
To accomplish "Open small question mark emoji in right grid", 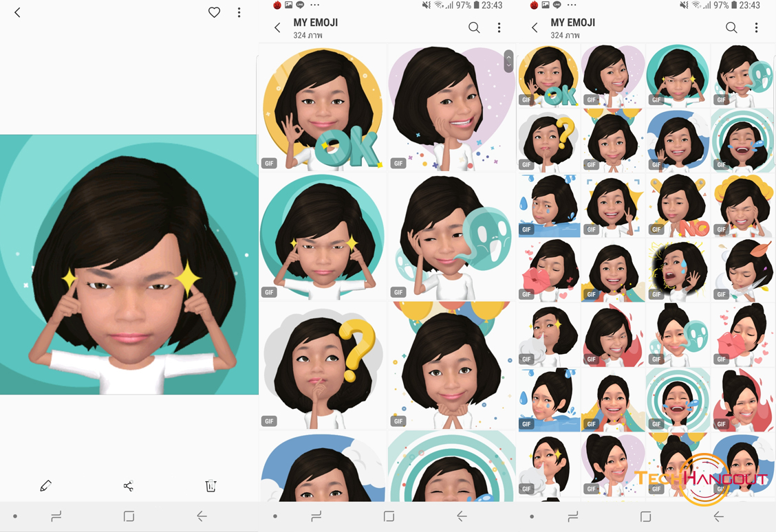I will coord(549,140).
